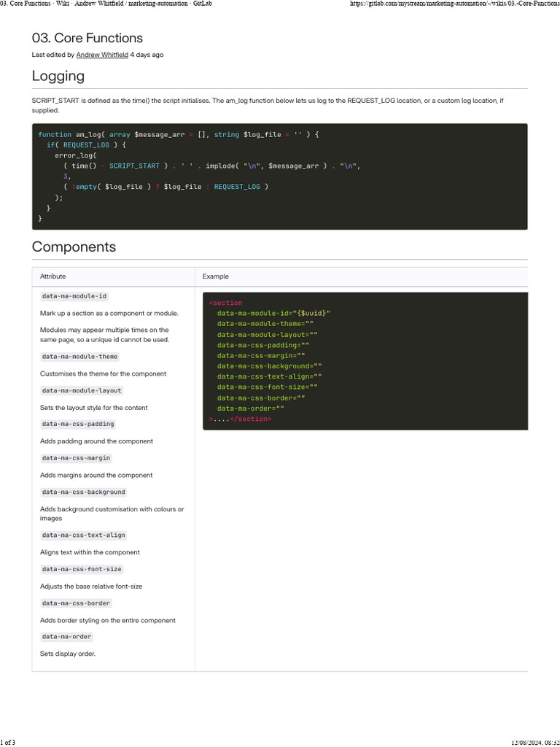This screenshot has height=747, width=560.
Task: Select the data-ma-module-id attribute code
Action: click(74, 296)
